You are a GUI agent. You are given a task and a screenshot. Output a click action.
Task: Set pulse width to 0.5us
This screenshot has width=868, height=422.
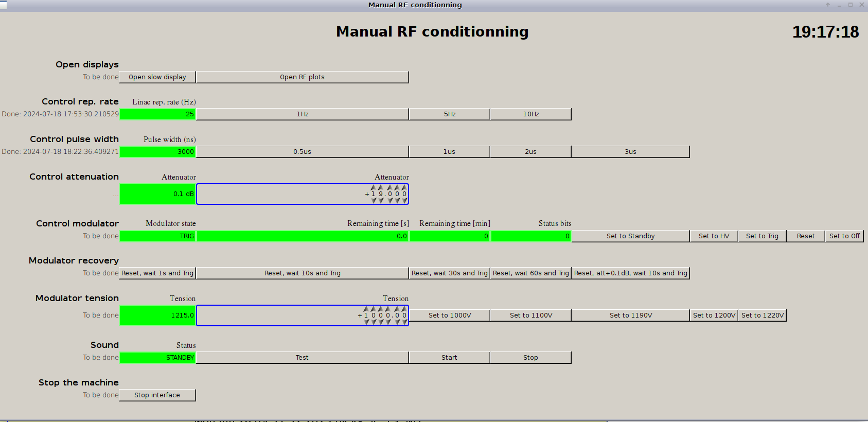click(302, 152)
